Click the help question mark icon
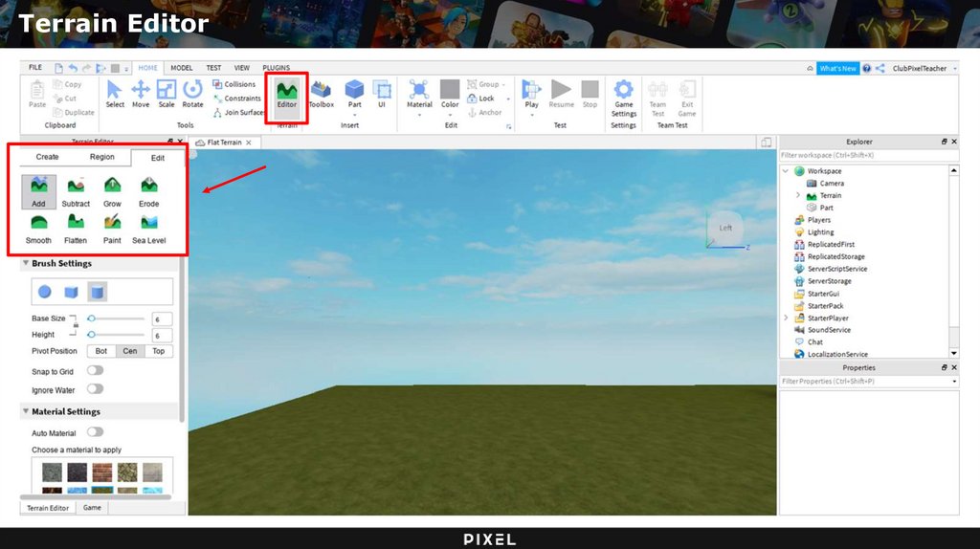 (x=867, y=68)
